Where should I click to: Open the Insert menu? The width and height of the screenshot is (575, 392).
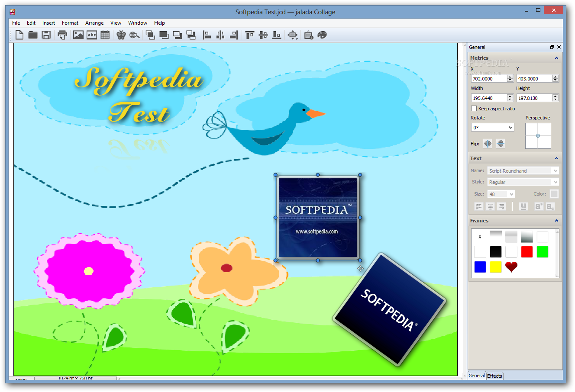click(48, 23)
